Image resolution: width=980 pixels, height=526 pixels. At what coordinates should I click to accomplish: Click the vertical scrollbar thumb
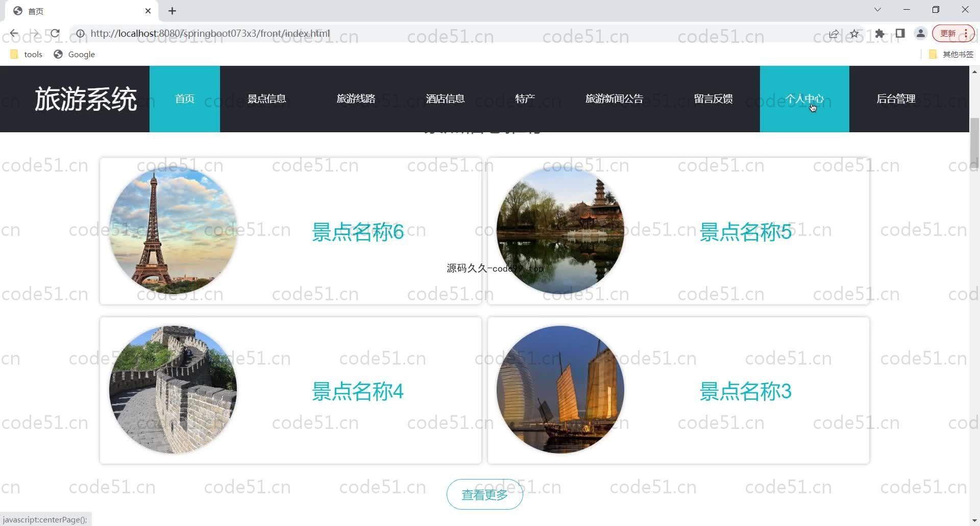point(974,143)
